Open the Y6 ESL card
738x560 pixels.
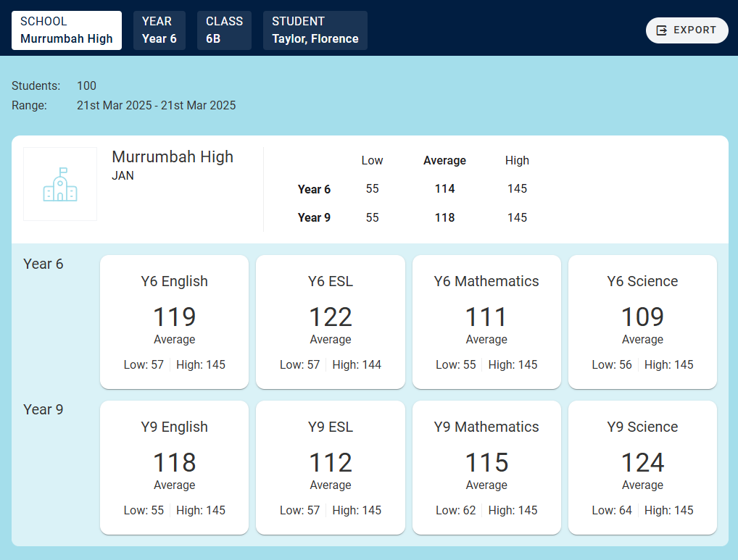point(331,322)
